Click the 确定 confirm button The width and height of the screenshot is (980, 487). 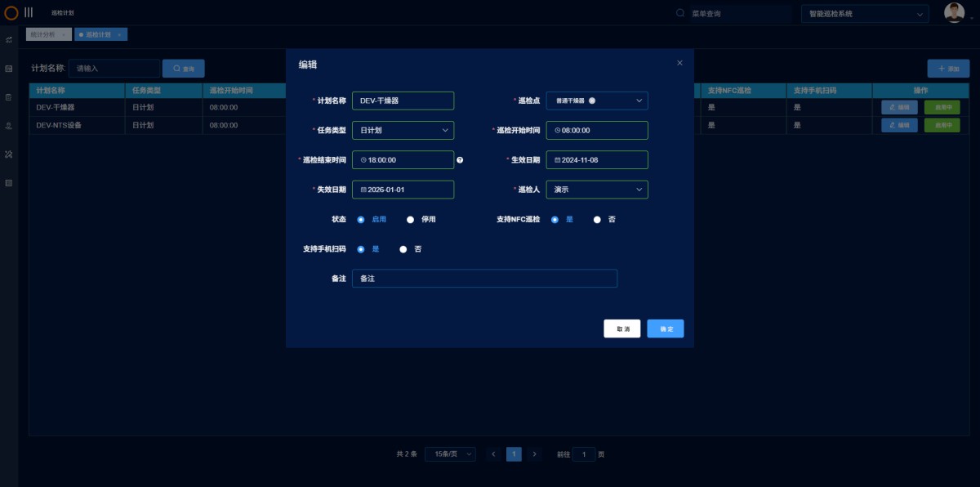pos(665,328)
